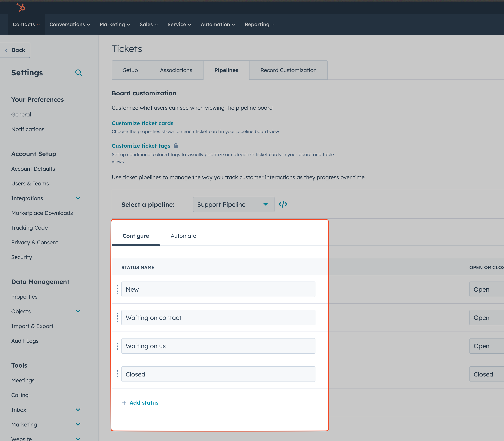Click the New status name input field
The image size is (504, 441).
point(218,289)
